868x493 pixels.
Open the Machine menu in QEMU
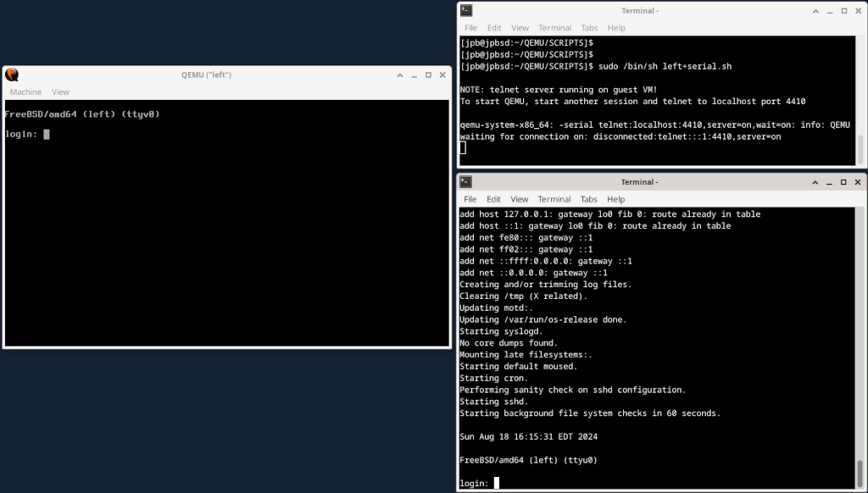click(25, 91)
